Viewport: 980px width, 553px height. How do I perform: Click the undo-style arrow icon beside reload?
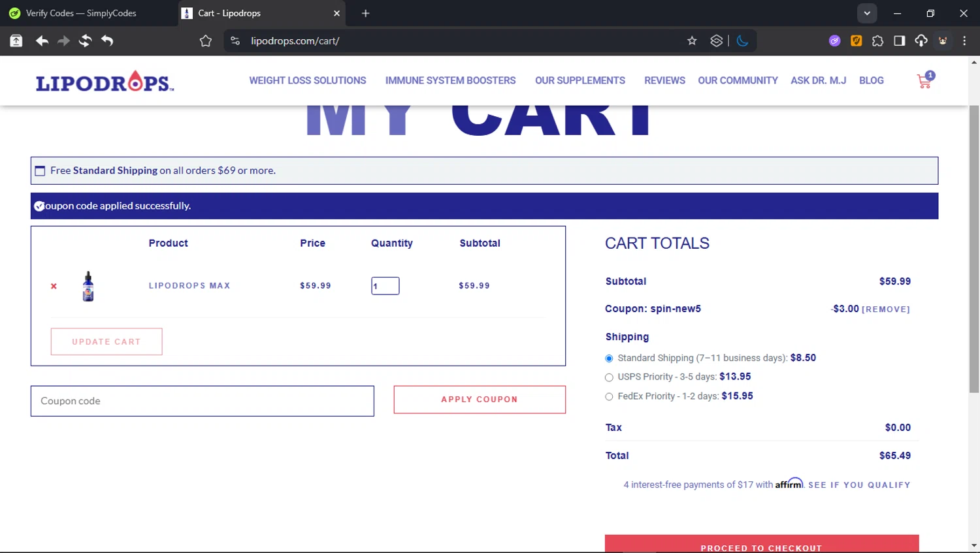[x=107, y=40]
